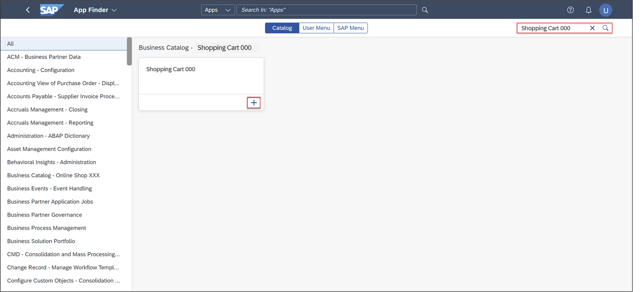Clear the catalog search with the X

pyautogui.click(x=592, y=28)
